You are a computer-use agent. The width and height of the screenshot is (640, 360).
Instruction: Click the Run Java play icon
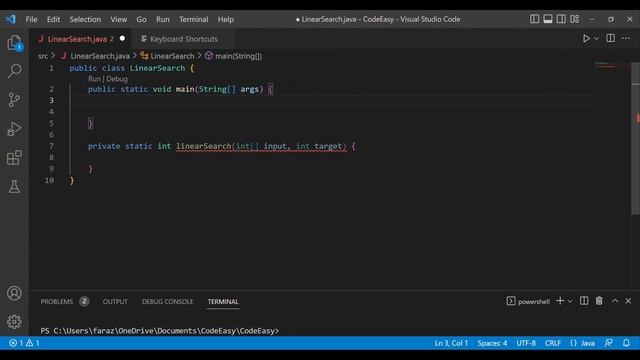point(586,38)
